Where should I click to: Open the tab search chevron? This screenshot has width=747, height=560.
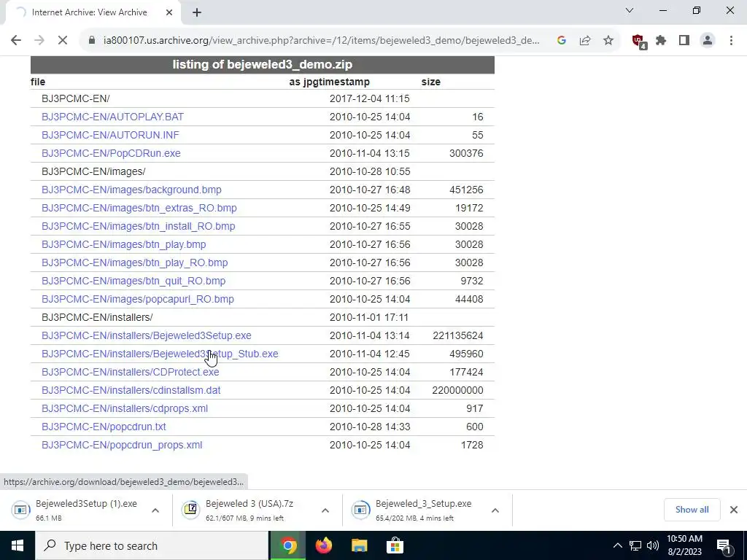[x=630, y=10]
